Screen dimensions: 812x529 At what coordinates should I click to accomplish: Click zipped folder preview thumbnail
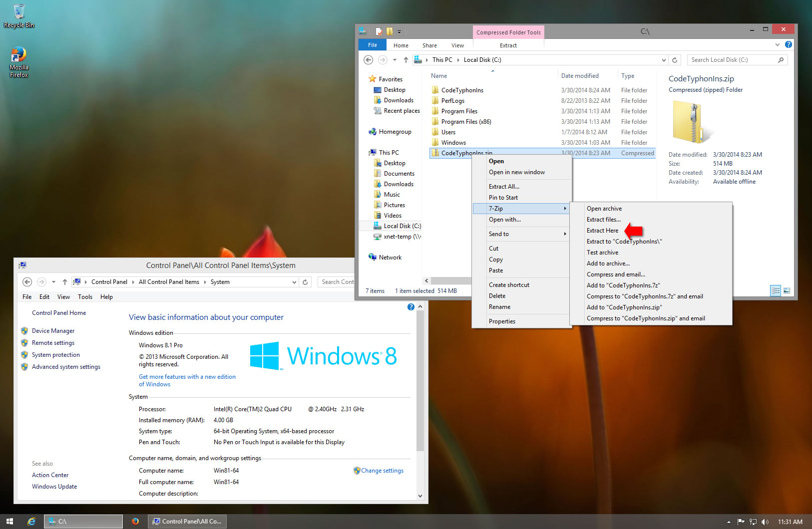click(x=693, y=122)
